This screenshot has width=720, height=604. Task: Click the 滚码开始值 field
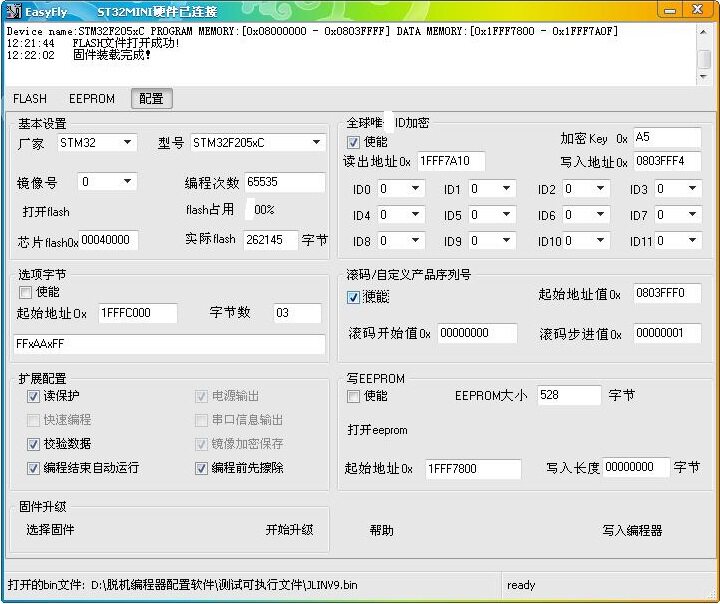tap(478, 333)
